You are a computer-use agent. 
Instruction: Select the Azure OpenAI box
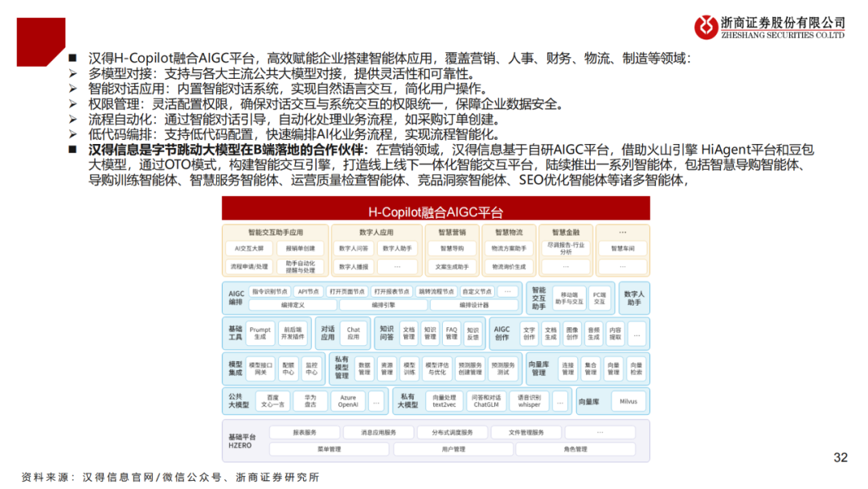point(348,401)
